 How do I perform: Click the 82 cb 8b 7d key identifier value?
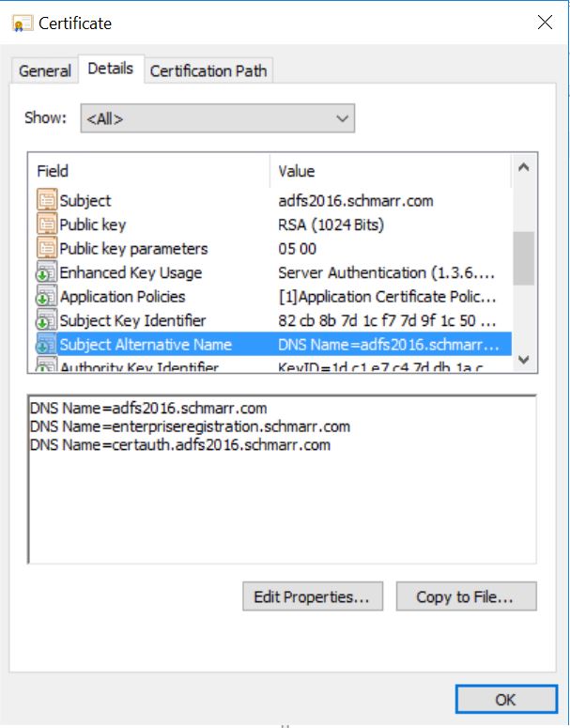388,320
